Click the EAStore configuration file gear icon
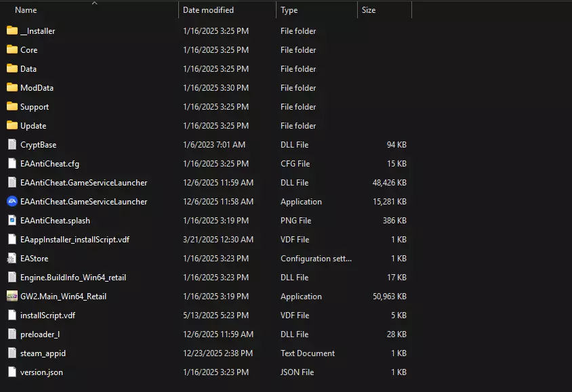The width and height of the screenshot is (572, 392). pyautogui.click(x=12, y=258)
